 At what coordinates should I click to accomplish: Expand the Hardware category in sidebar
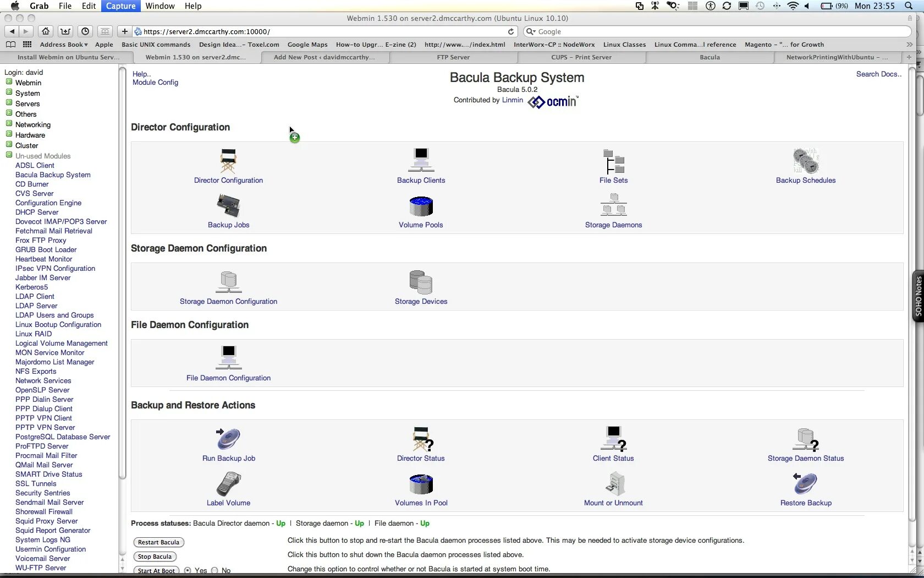(9, 134)
